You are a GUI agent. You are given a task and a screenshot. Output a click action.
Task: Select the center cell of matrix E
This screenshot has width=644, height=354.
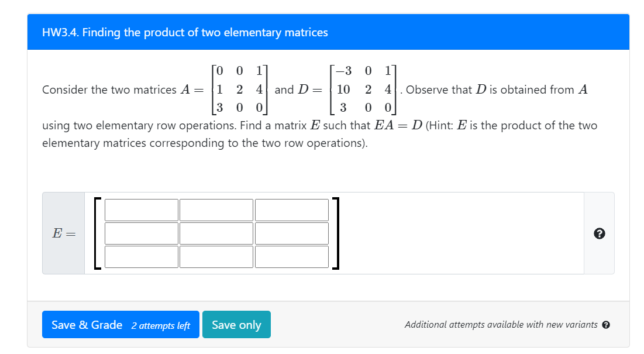216,233
